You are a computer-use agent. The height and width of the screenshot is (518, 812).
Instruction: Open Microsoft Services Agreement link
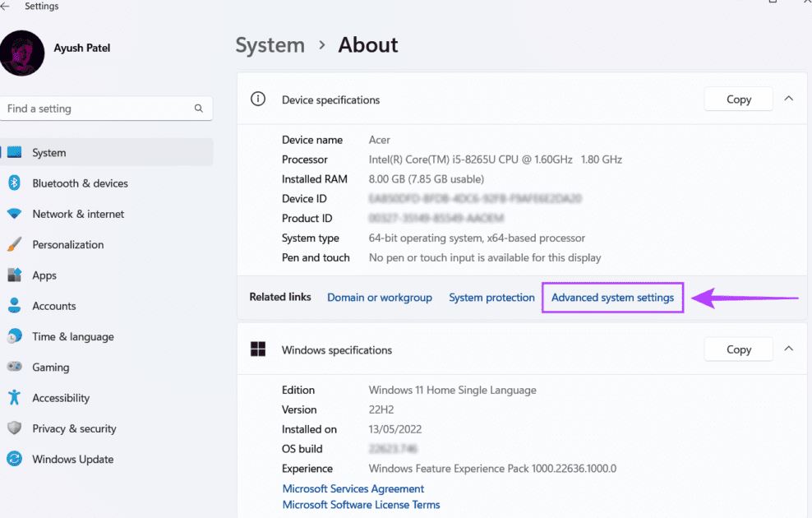[353, 488]
